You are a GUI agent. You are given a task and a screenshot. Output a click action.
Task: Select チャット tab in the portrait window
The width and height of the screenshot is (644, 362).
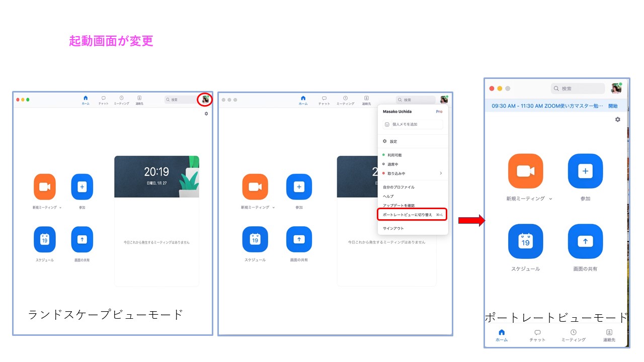click(537, 336)
